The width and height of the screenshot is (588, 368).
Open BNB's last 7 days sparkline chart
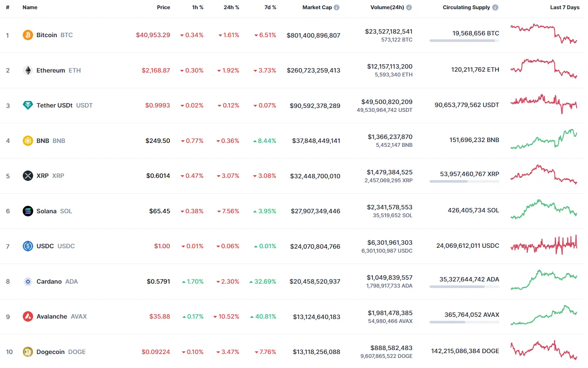pyautogui.click(x=544, y=139)
